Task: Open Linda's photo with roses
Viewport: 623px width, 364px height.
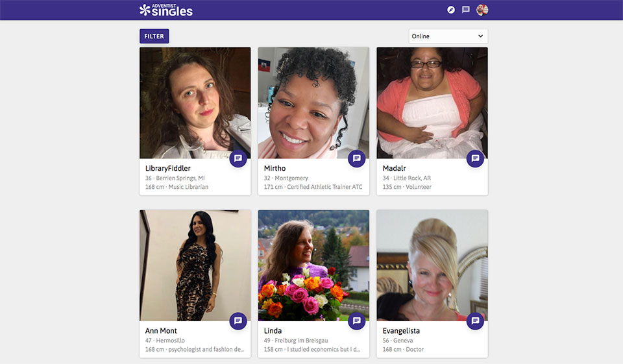Action: pyautogui.click(x=313, y=265)
